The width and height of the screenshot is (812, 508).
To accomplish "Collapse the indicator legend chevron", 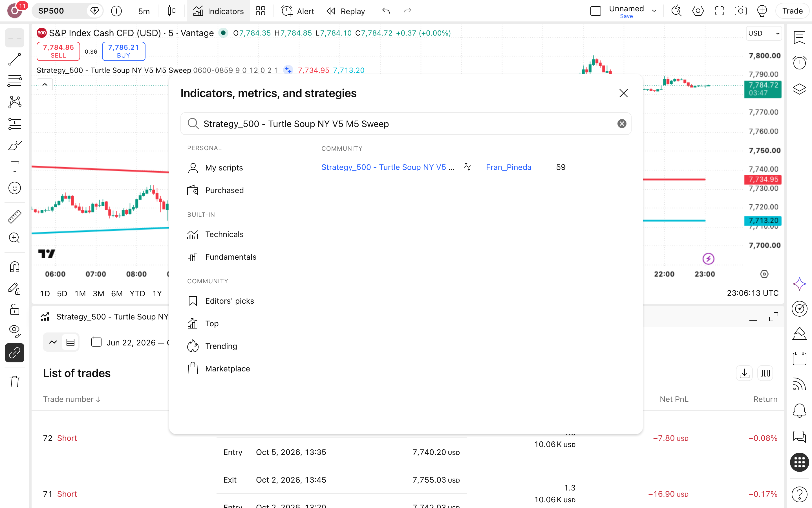I will pos(45,84).
